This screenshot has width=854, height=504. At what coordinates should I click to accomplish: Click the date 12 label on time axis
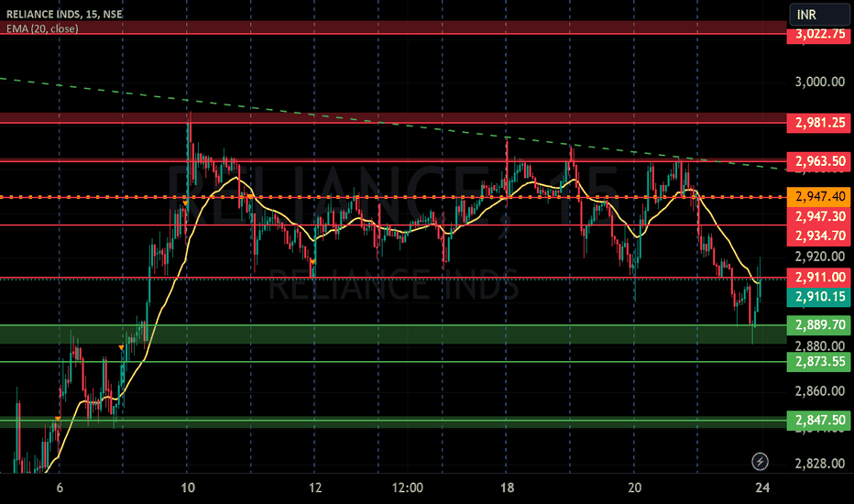315,488
